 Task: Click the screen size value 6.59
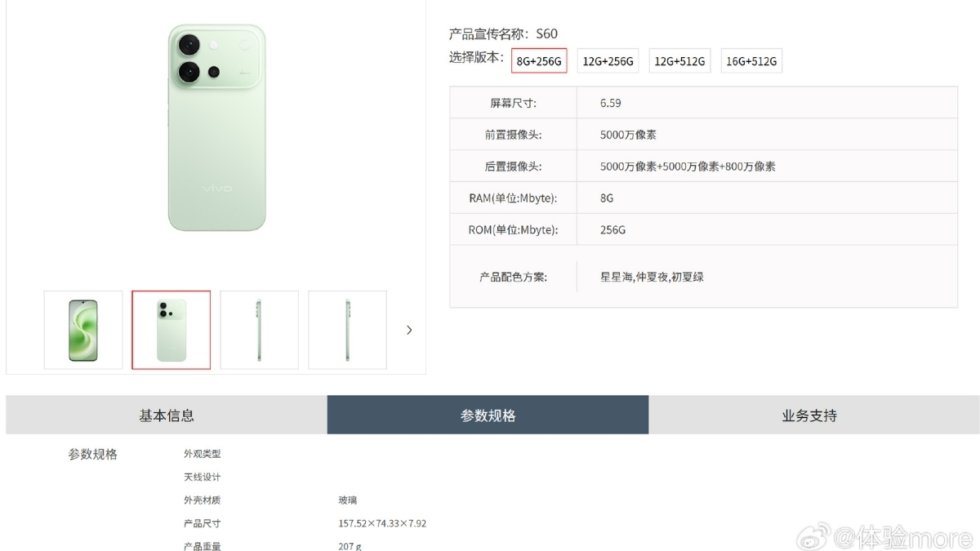tap(611, 103)
